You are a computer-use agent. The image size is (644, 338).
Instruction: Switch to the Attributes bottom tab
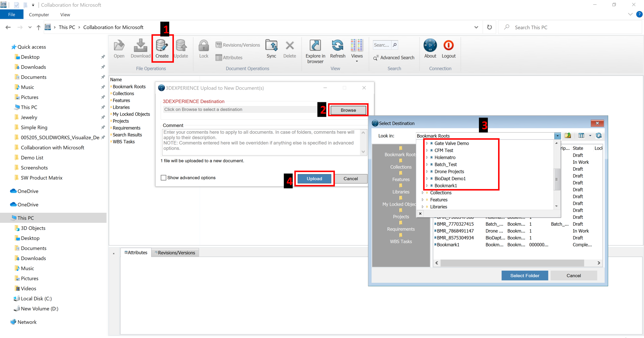point(136,253)
